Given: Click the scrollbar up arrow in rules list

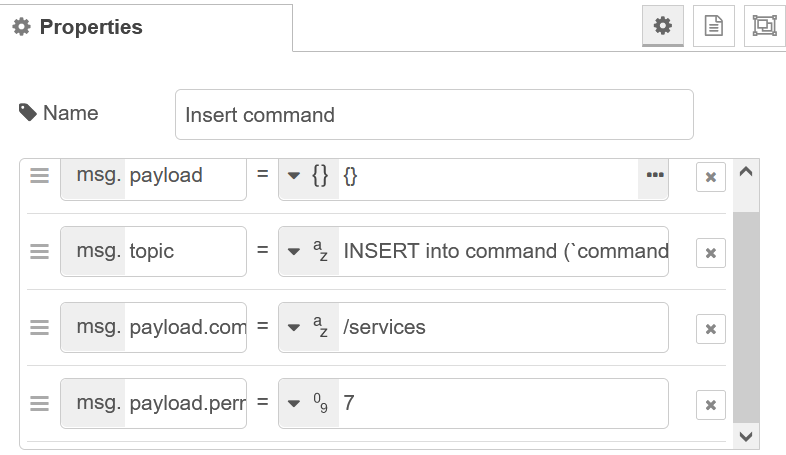Looking at the screenshot, I should tap(746, 172).
